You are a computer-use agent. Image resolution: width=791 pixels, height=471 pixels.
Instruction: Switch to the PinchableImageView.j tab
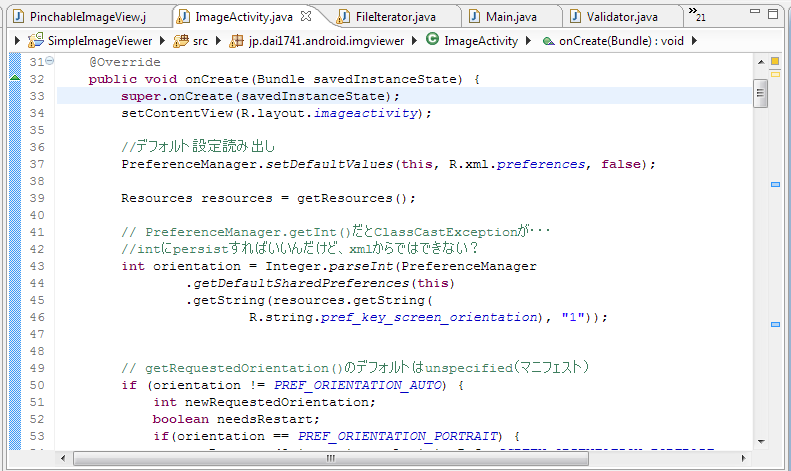(88, 17)
